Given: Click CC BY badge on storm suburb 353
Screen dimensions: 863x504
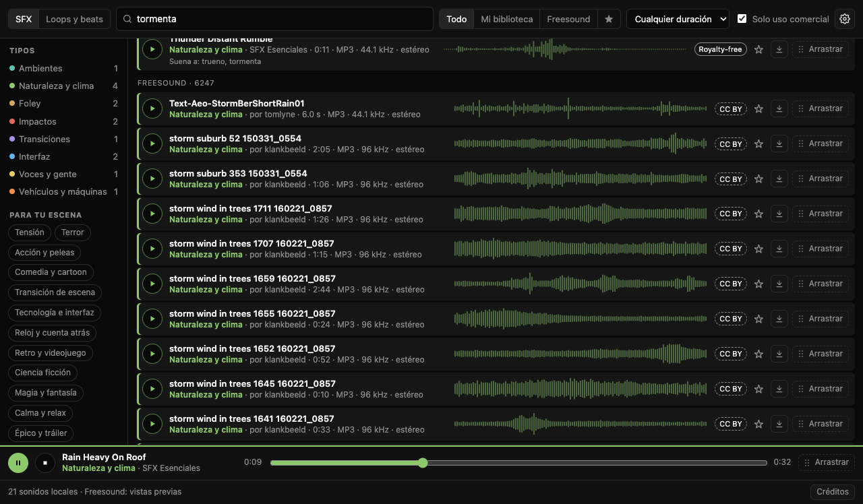Looking at the screenshot, I should [731, 179].
